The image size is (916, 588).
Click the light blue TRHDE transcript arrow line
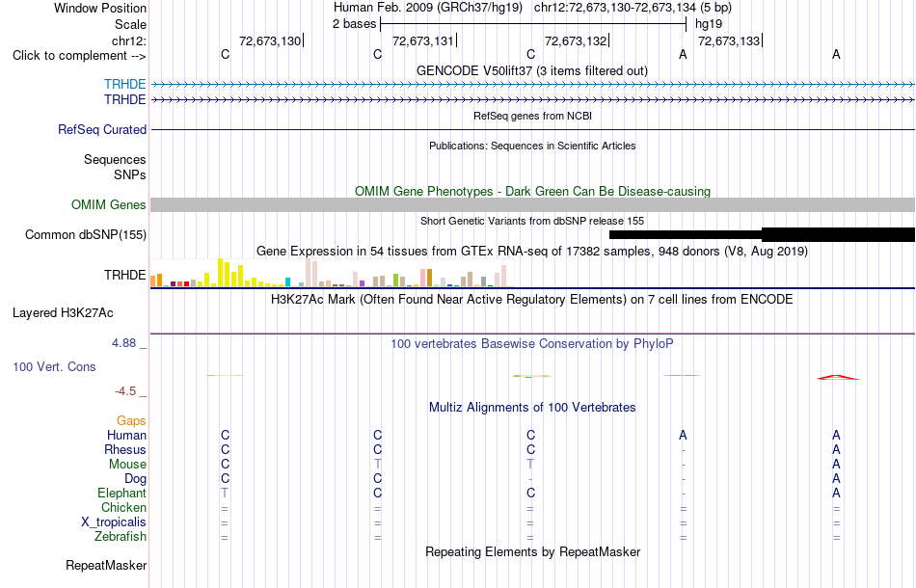(533, 85)
